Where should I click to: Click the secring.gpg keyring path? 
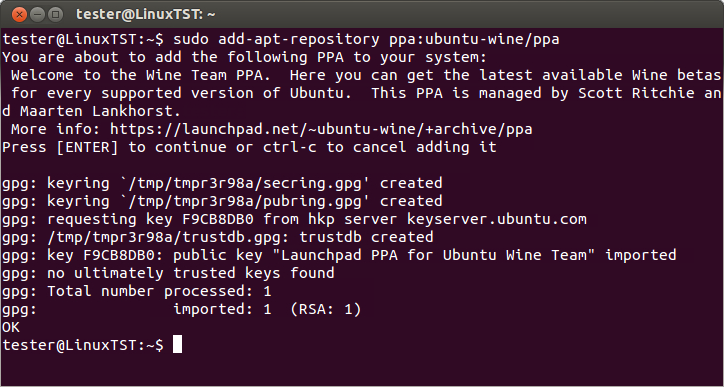click(245, 183)
